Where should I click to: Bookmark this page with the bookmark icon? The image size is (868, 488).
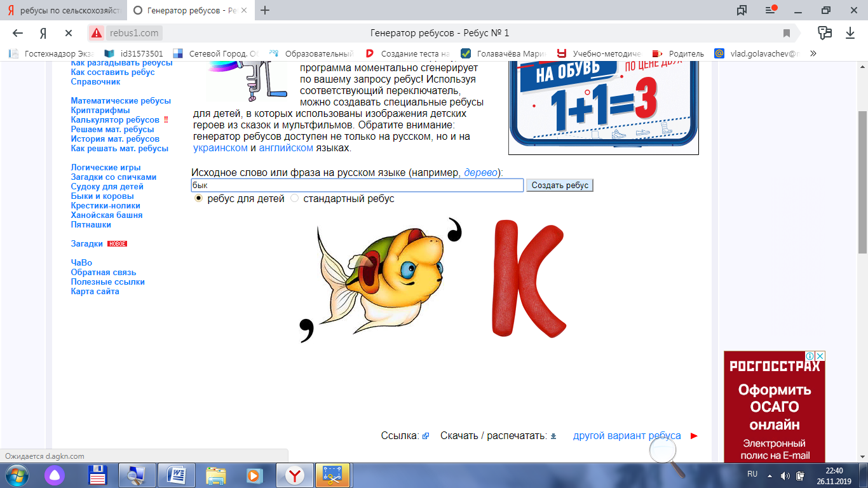(787, 33)
